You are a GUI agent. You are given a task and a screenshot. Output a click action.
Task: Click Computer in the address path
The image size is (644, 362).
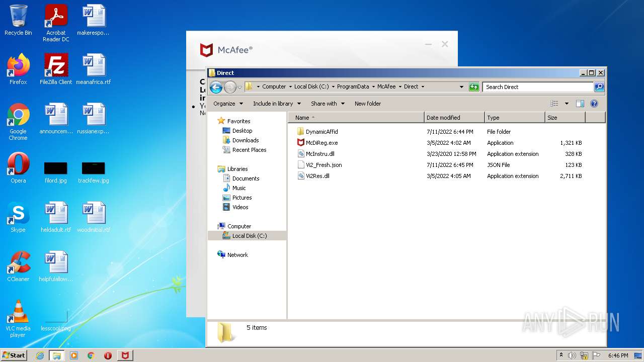[274, 86]
